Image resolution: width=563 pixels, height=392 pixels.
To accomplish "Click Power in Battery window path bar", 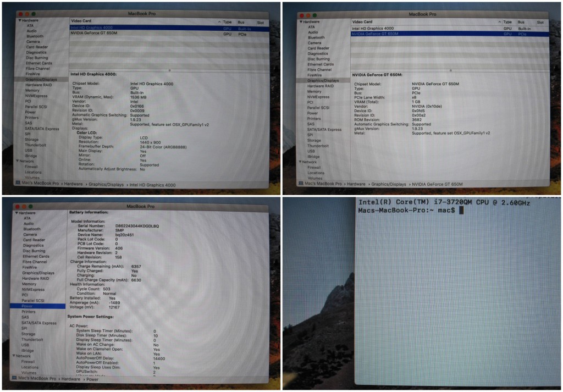I will pyautogui.click(x=92, y=379).
